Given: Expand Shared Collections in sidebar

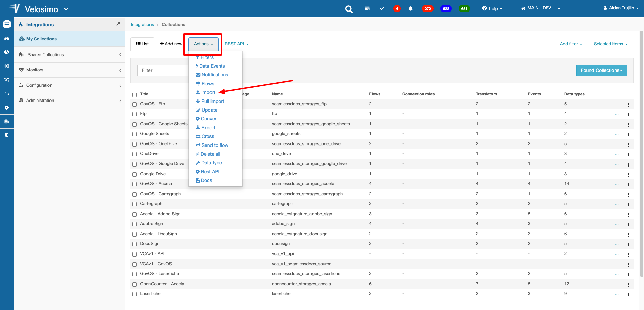Looking at the screenshot, I should pos(69,54).
